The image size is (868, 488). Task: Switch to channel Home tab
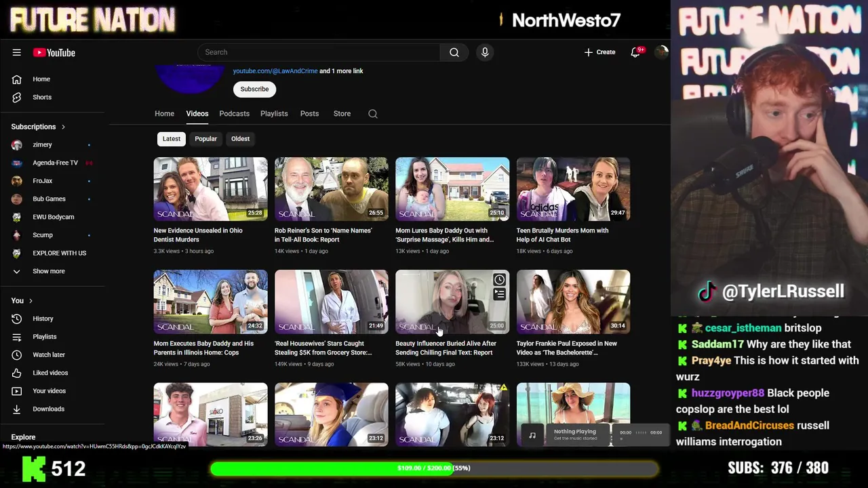(x=164, y=114)
